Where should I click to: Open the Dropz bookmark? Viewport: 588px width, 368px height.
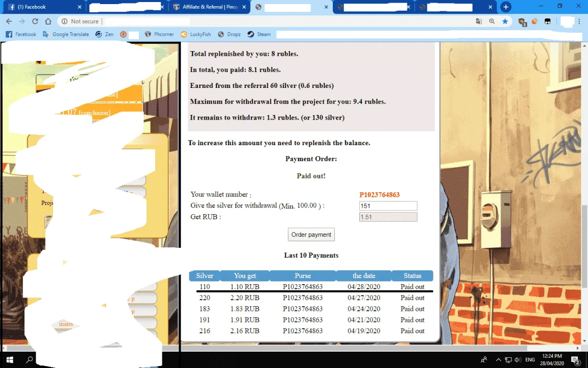point(230,34)
